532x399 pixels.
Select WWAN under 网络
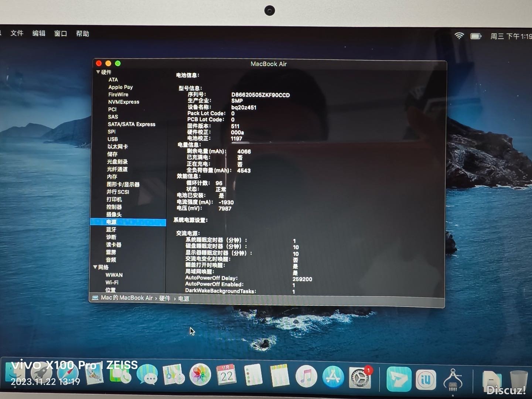(x=114, y=275)
